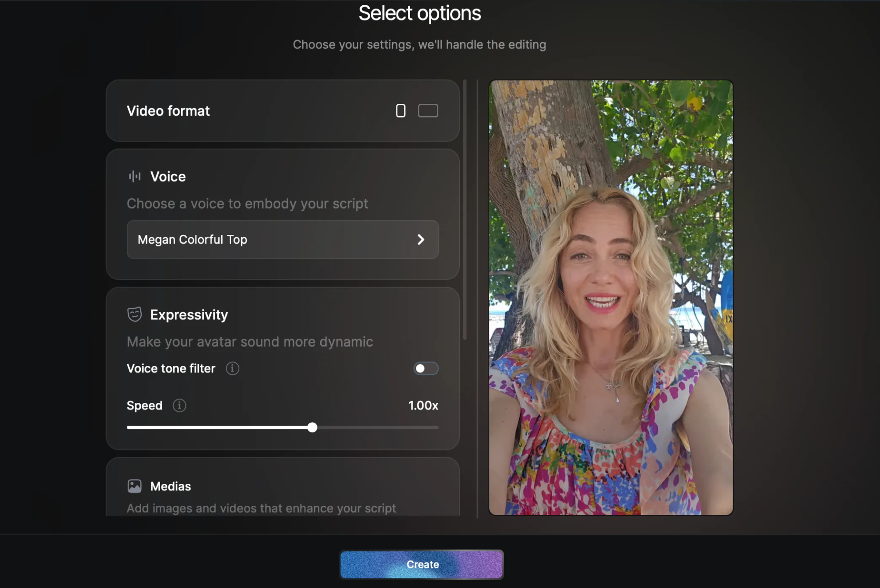Click the Expressivity mask icon
880x588 pixels.
pos(135,314)
